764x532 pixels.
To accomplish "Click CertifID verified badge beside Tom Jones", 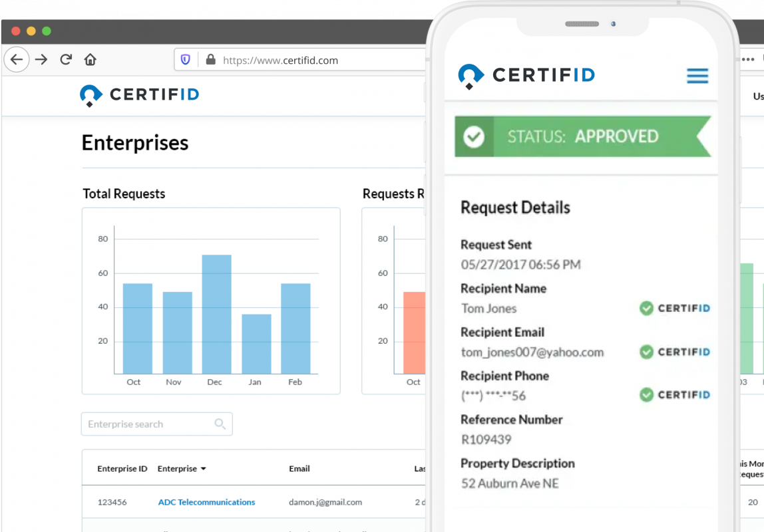I will 675,308.
